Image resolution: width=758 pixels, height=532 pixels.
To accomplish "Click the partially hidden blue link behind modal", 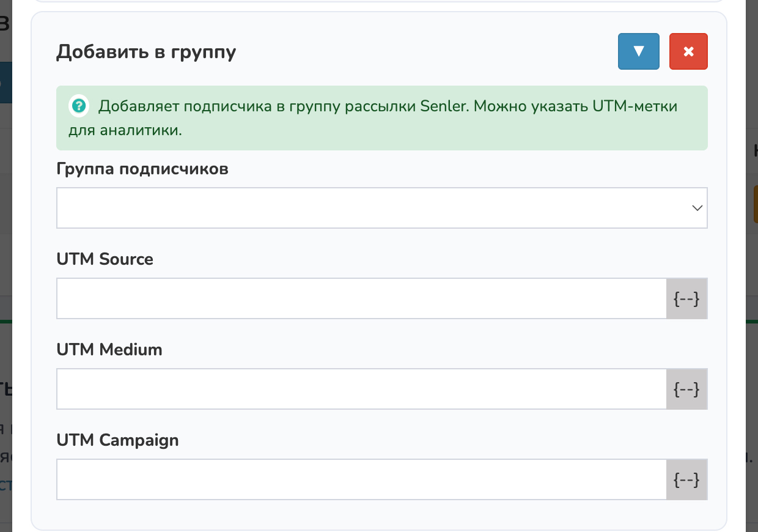I will pos(6,486).
